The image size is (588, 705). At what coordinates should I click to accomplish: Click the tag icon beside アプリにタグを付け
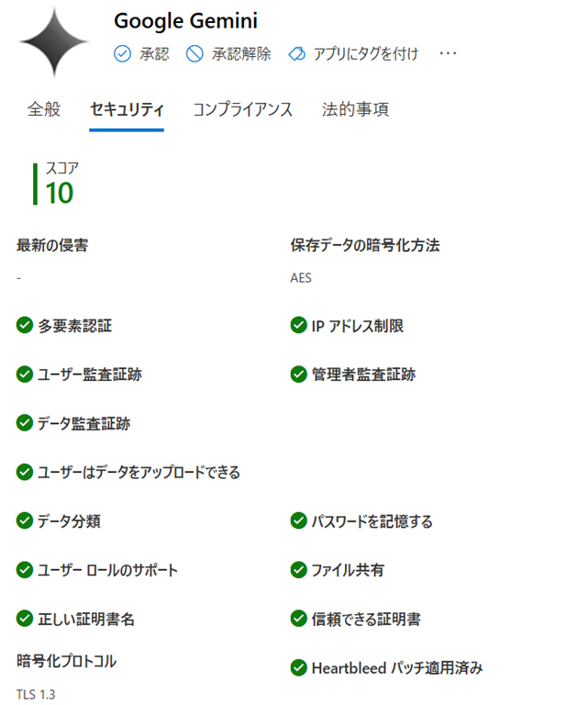296,54
